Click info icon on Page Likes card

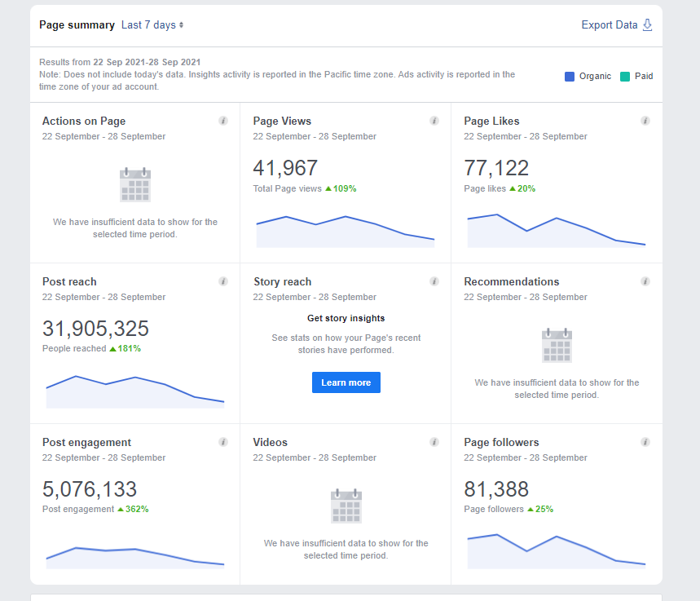pyautogui.click(x=645, y=121)
